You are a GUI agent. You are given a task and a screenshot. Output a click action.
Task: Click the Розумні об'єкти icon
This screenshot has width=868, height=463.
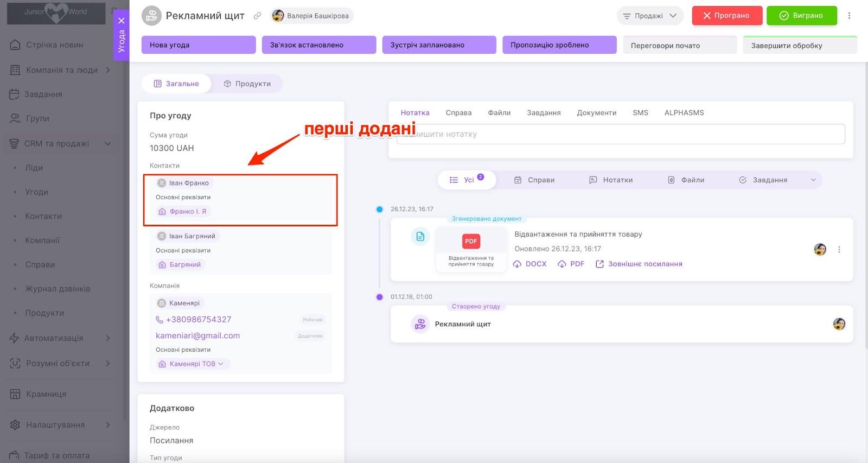pyautogui.click(x=15, y=363)
